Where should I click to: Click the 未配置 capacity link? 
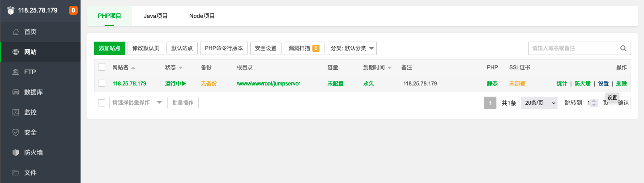click(336, 83)
